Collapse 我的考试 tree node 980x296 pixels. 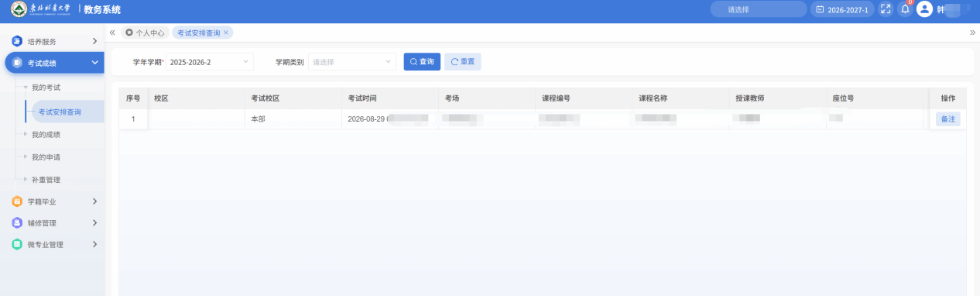click(26, 88)
